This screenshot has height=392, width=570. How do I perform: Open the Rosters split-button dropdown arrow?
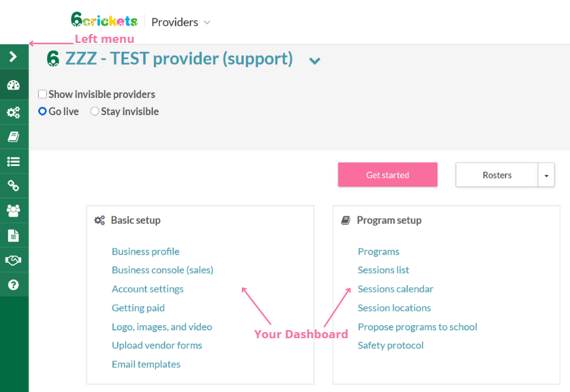click(x=546, y=176)
